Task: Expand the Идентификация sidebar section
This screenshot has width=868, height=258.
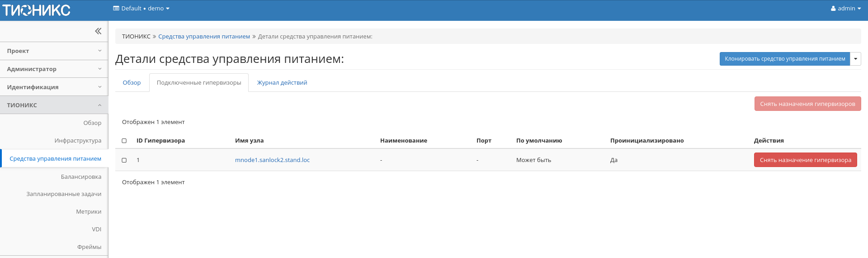Action: 54,87
